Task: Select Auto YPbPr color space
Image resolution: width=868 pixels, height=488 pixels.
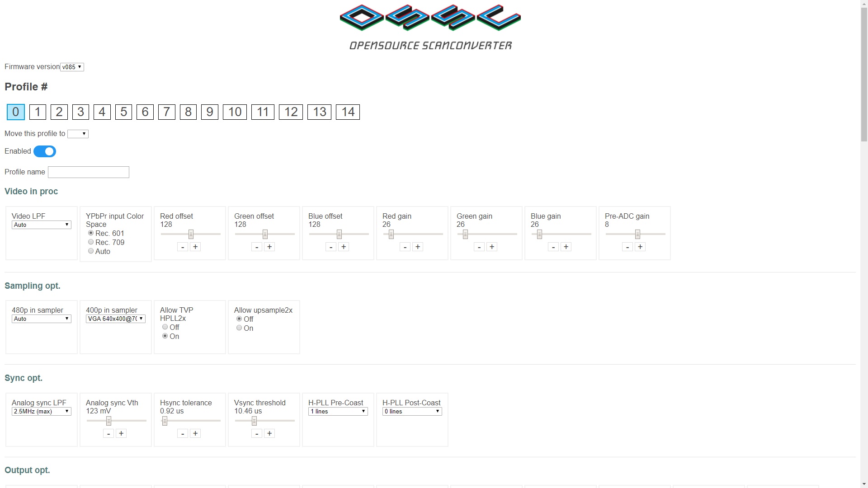Action: (91, 251)
